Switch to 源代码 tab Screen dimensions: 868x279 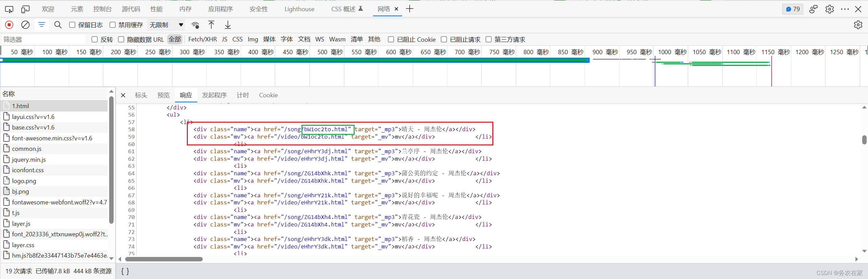coord(131,9)
